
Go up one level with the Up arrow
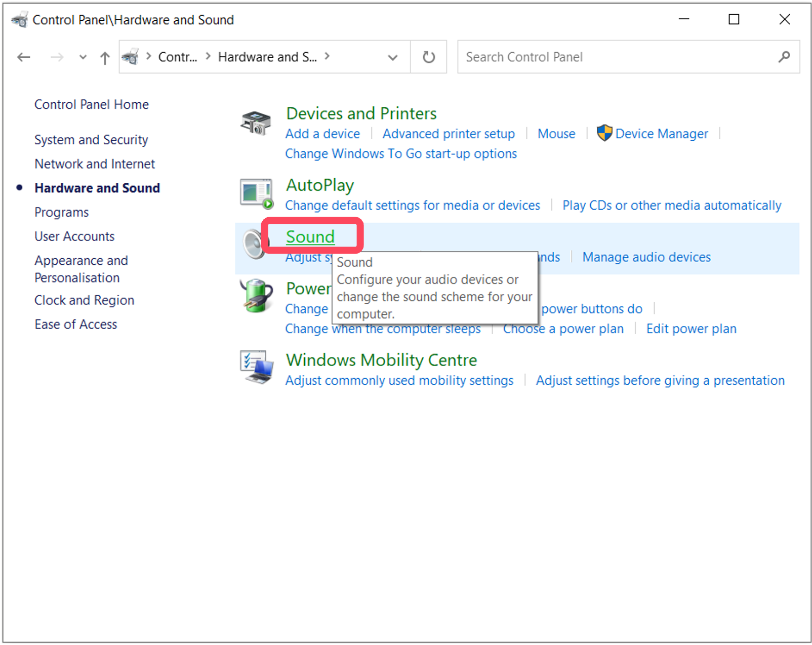[x=105, y=58]
